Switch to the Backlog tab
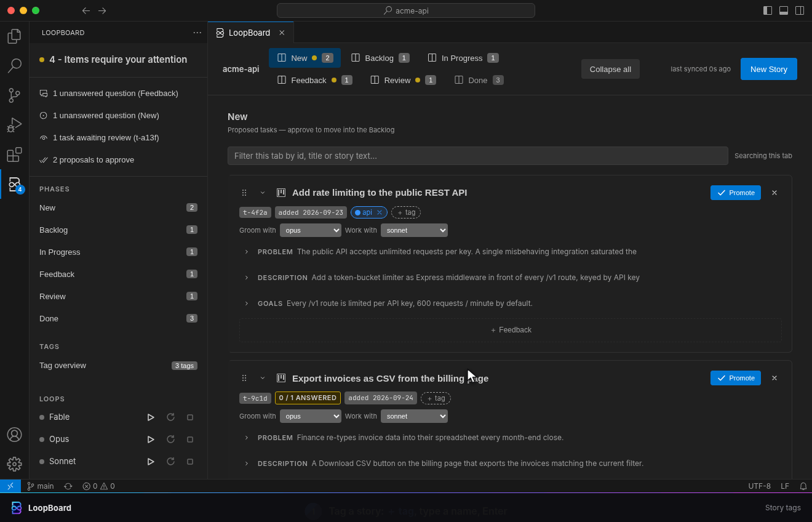Screen dimensions: 812x522 (x=380, y=58)
